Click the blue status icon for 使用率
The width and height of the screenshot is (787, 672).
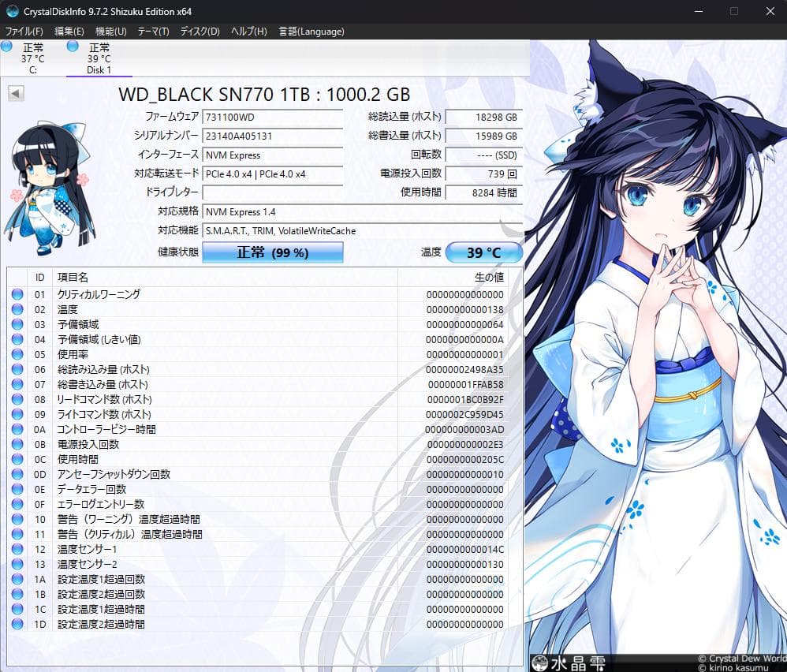click(x=17, y=354)
